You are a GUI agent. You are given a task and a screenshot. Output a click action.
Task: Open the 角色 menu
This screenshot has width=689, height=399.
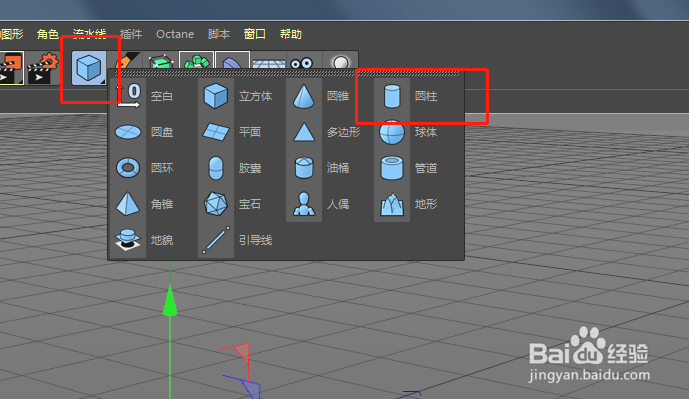tap(48, 34)
